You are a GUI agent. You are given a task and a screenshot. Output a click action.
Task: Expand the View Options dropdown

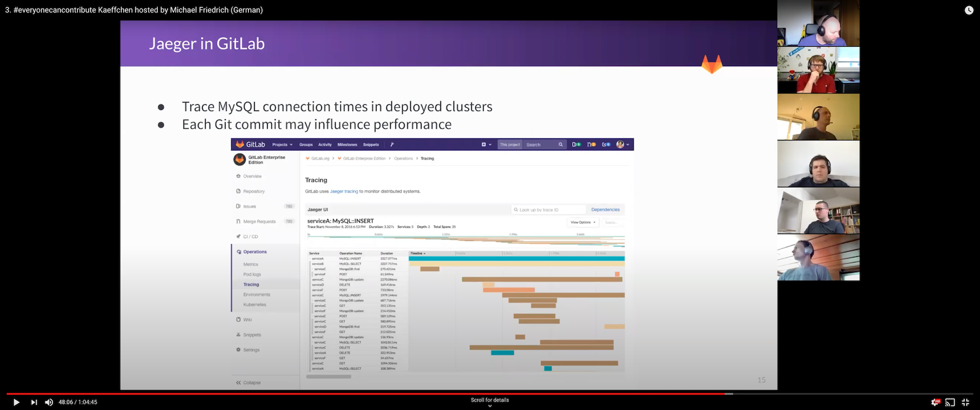click(x=583, y=222)
